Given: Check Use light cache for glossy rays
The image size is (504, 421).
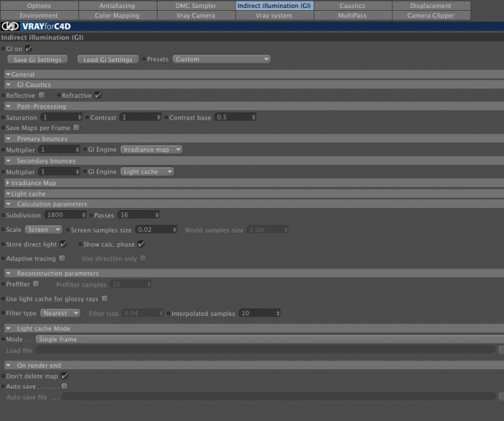Looking at the screenshot, I should click(105, 299).
